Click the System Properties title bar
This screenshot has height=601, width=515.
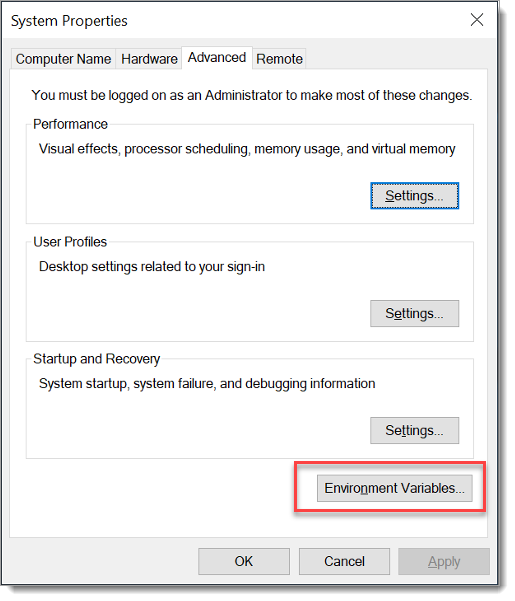(x=230, y=20)
